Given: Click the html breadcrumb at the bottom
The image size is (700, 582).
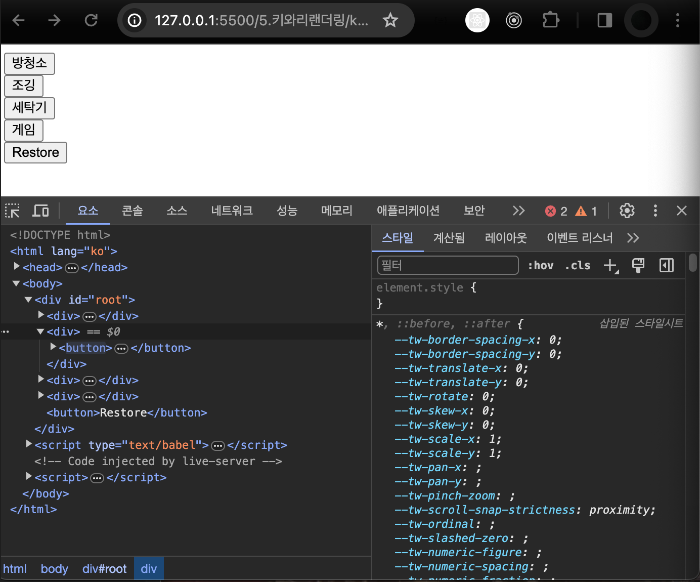Looking at the screenshot, I should tap(15, 569).
